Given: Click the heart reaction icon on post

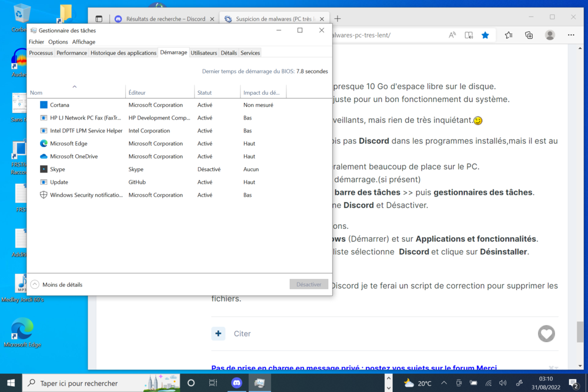Looking at the screenshot, I should pos(546,334).
